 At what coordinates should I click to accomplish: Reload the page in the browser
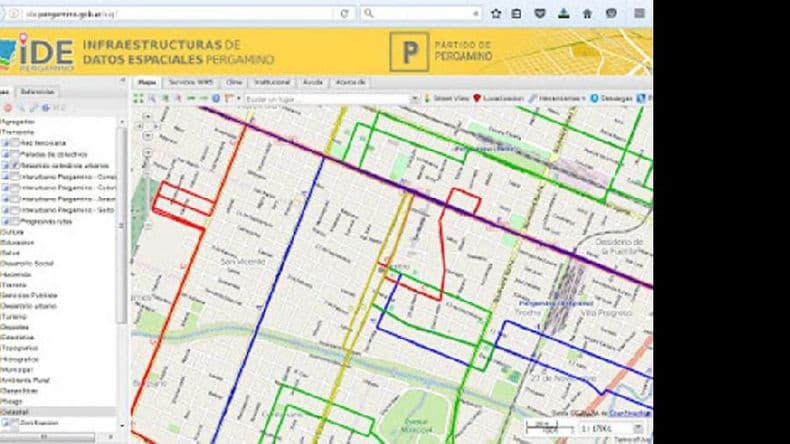344,14
